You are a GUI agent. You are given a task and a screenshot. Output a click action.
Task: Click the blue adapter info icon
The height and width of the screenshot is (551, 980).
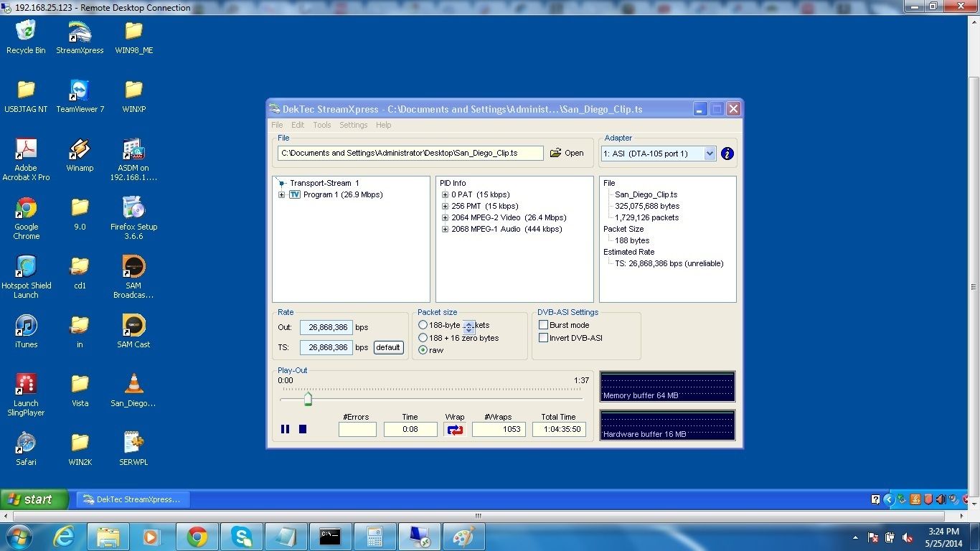(x=727, y=154)
